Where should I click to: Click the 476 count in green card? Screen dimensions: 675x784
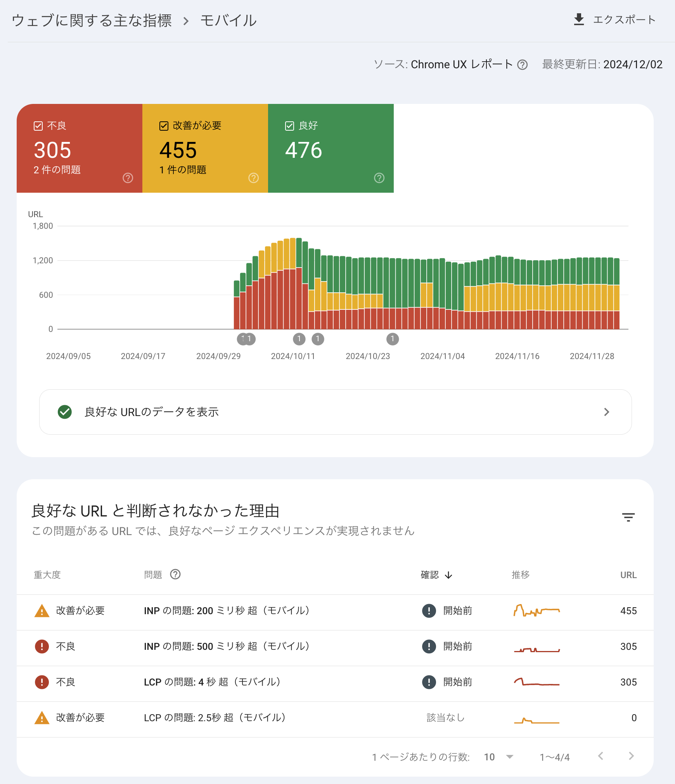[304, 150]
